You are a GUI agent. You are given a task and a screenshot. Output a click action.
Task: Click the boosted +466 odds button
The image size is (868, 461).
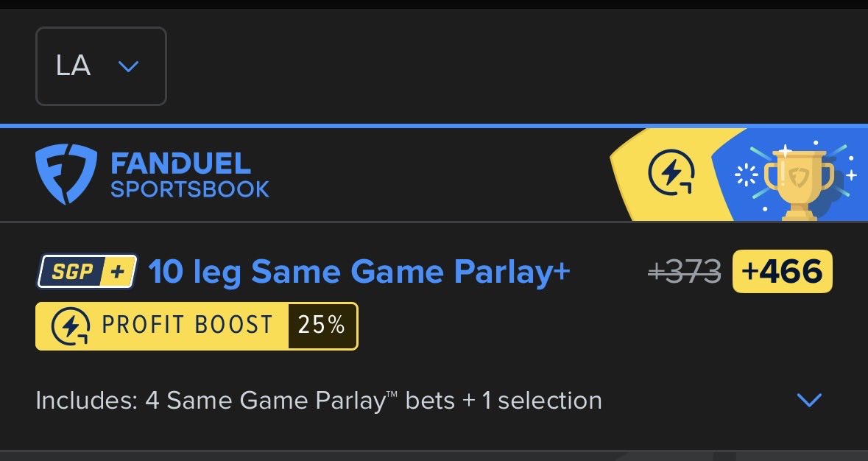pos(782,271)
